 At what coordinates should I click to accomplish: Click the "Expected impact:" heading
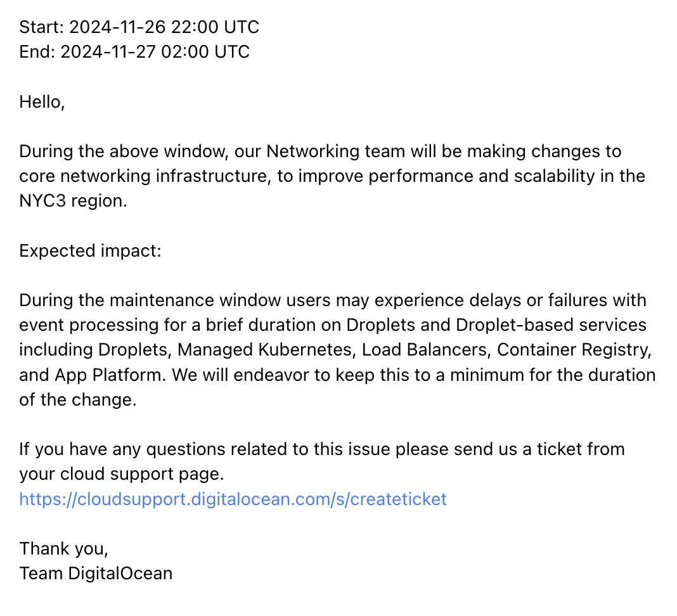point(90,250)
